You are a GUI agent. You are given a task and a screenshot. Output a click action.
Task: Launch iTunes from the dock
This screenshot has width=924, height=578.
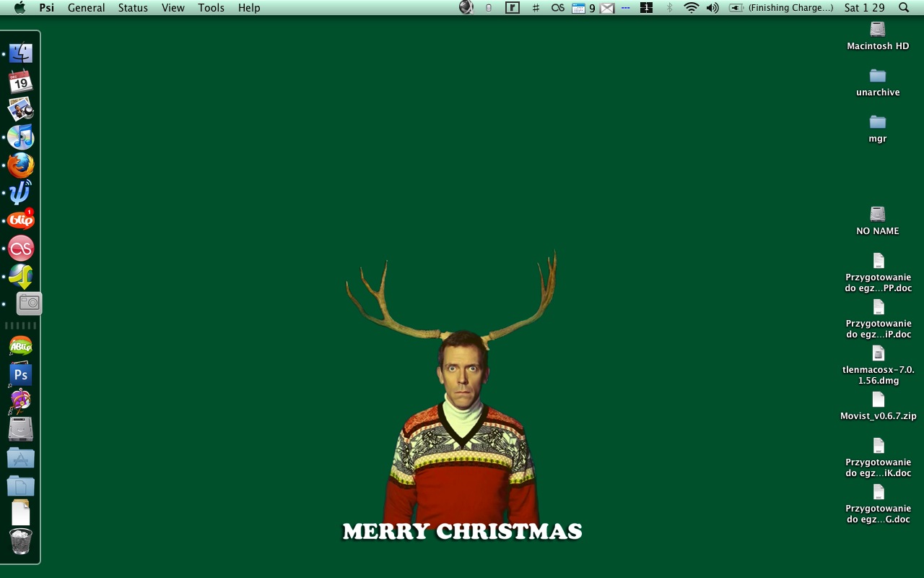(20, 137)
